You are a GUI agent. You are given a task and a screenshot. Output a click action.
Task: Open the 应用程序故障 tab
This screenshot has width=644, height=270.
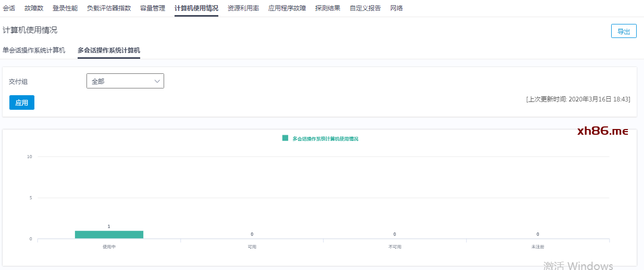coord(287,8)
